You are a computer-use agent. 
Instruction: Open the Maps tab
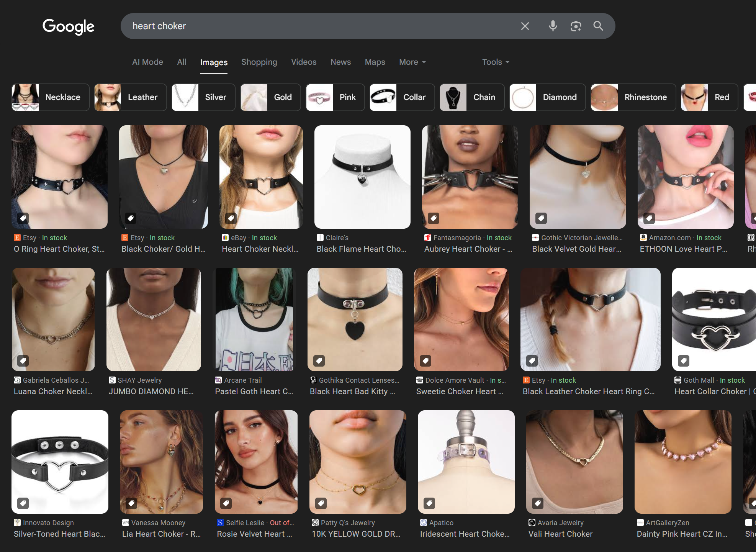tap(375, 62)
